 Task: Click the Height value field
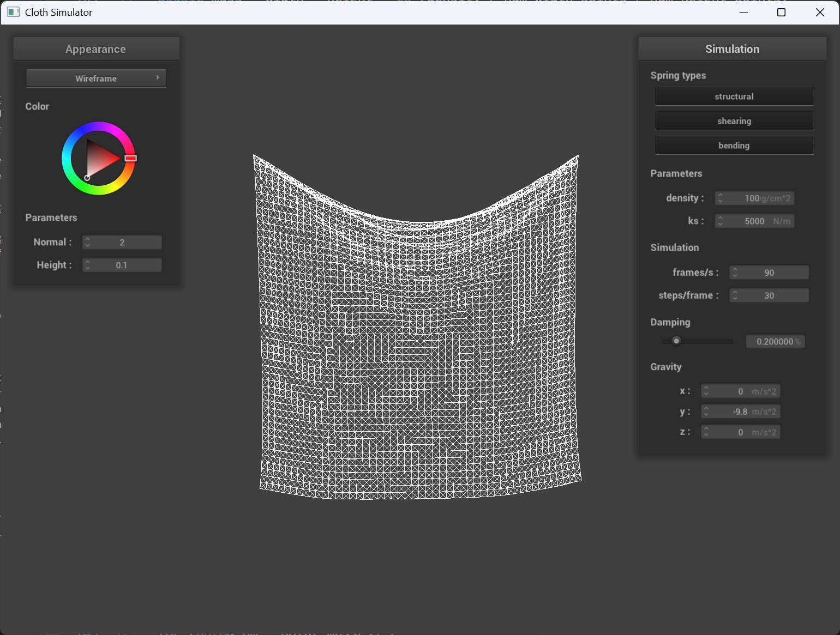pos(122,265)
